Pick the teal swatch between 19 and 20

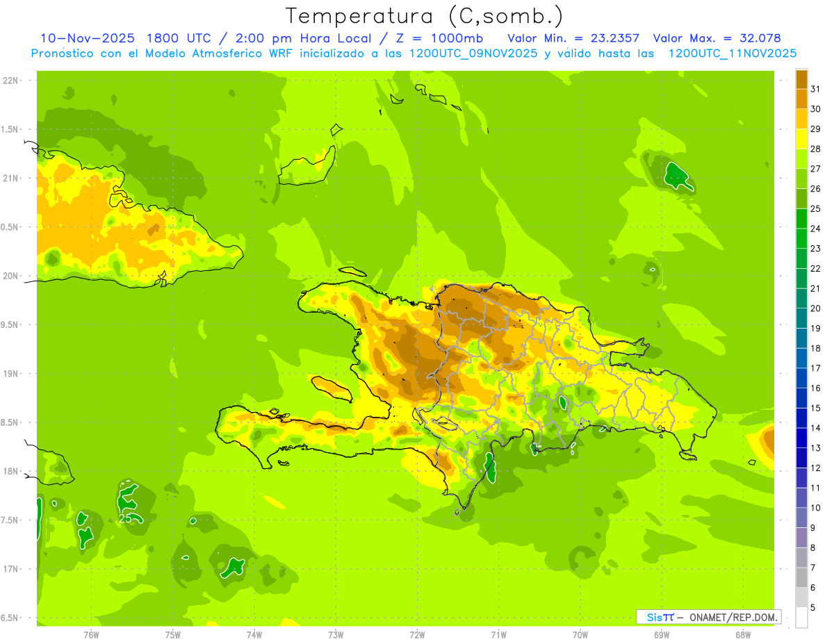pos(801,318)
